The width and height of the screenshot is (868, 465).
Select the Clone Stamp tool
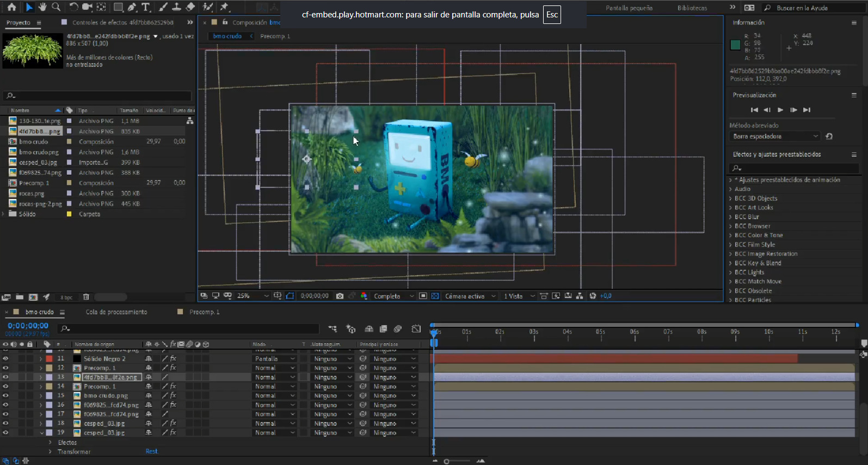click(x=177, y=7)
